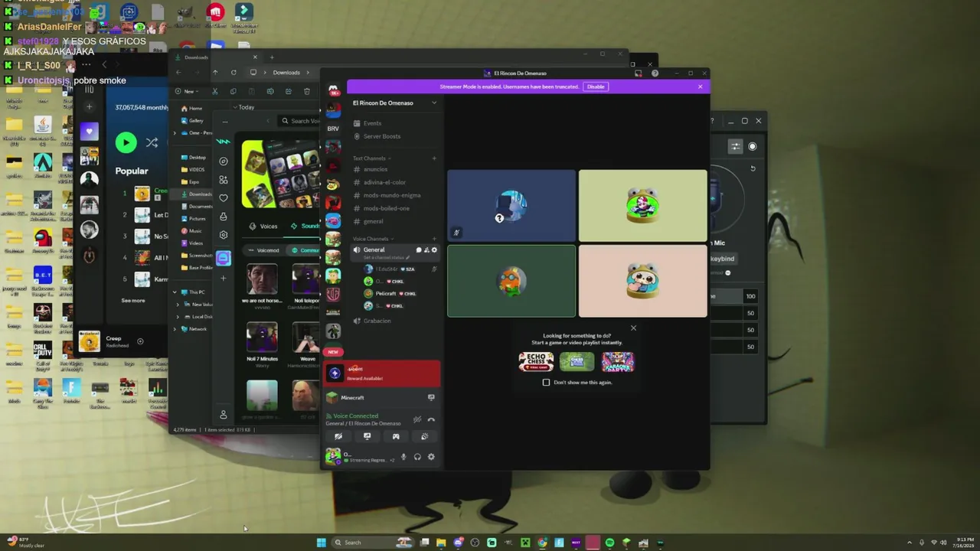Add Creep to Liked Songs with plus icon
The image size is (980, 551).
tap(140, 341)
